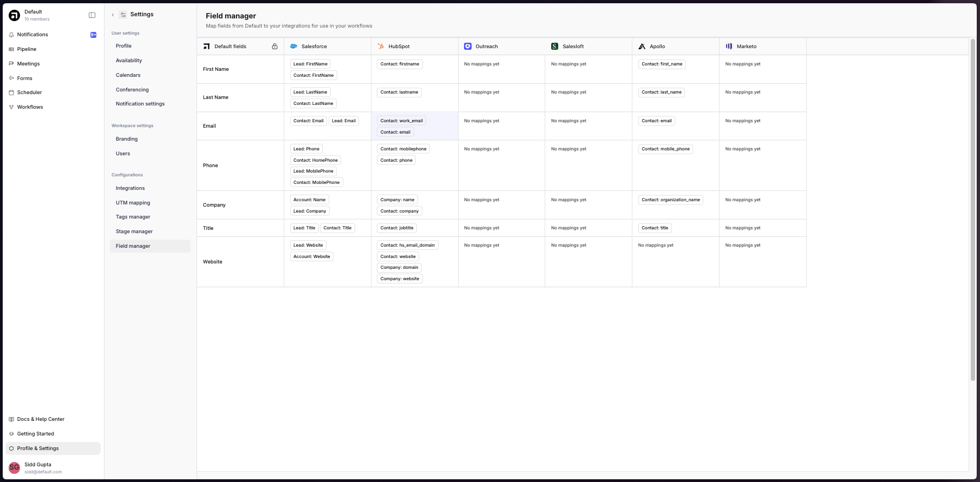Open UTM mapping configuration

click(x=133, y=203)
